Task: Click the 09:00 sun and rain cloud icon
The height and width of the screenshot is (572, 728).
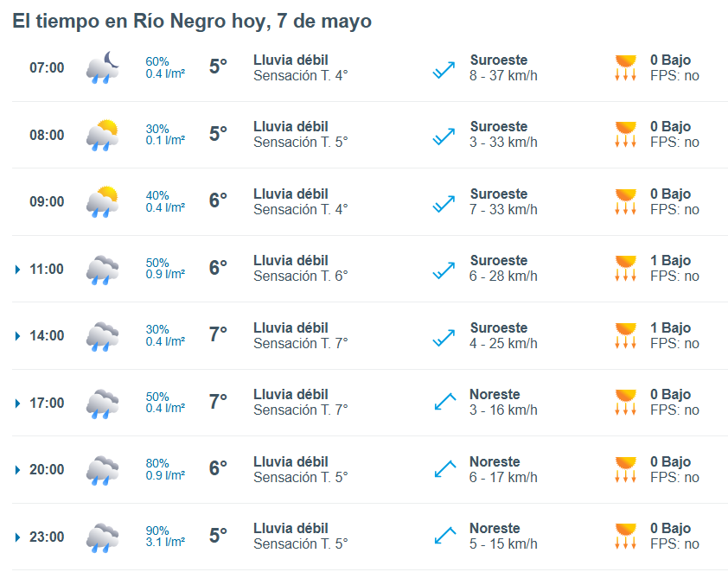Action: 103,202
